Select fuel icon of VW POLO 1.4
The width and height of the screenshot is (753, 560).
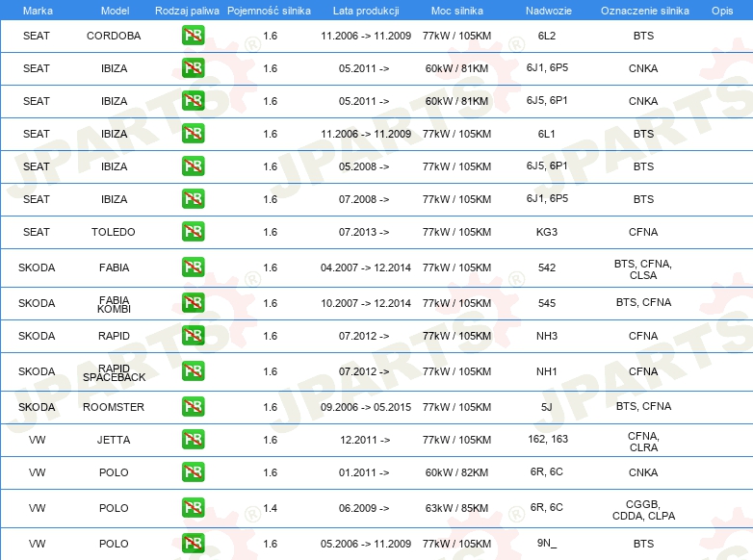[x=193, y=508]
